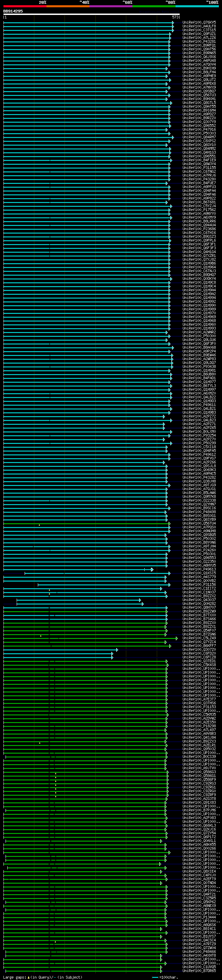Select hit UniRef100_C8XPS2
Screen dimensions: 222x980
pyautogui.click(x=199, y=141)
